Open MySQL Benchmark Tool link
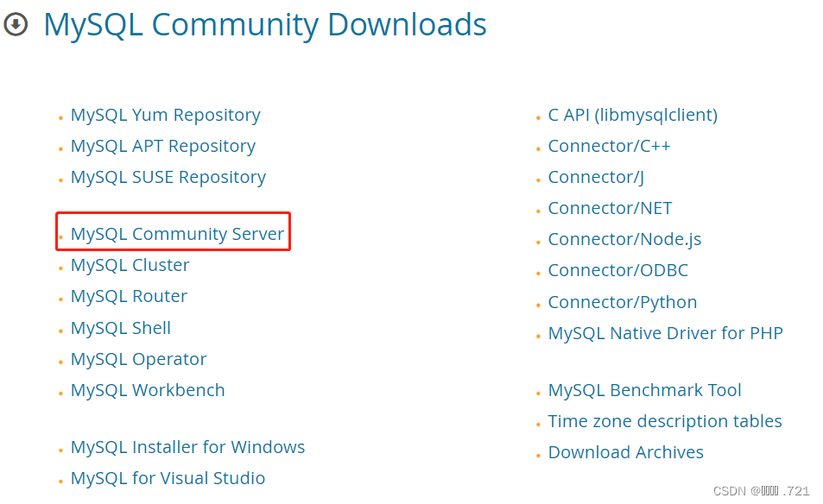The image size is (823, 504). pyautogui.click(x=644, y=390)
